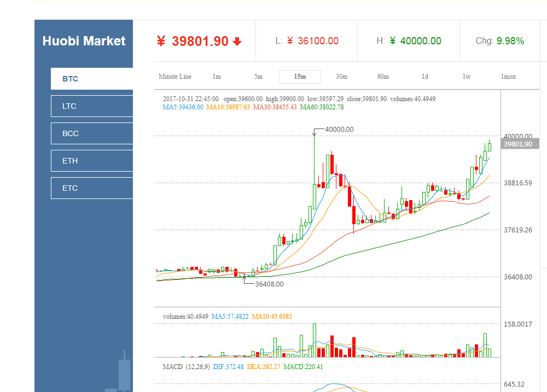The width and height of the screenshot is (547, 392).
Task: Show the 1d daily chart
Action: coord(425,77)
